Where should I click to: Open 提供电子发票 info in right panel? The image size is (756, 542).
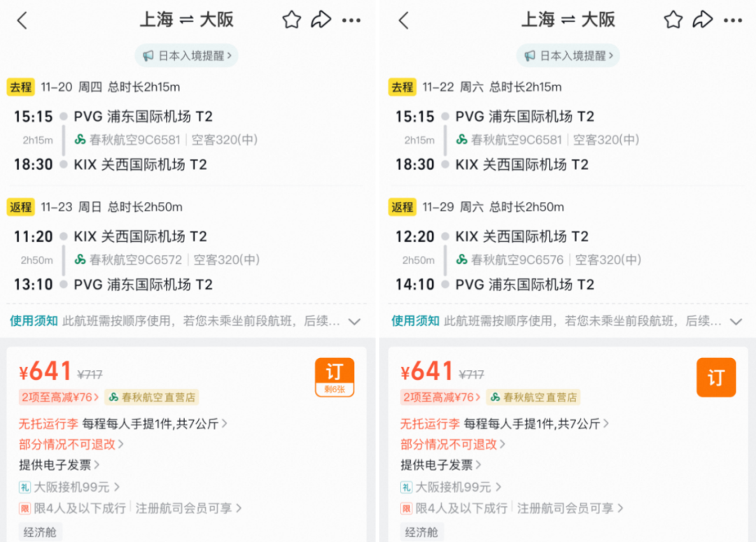[441, 465]
